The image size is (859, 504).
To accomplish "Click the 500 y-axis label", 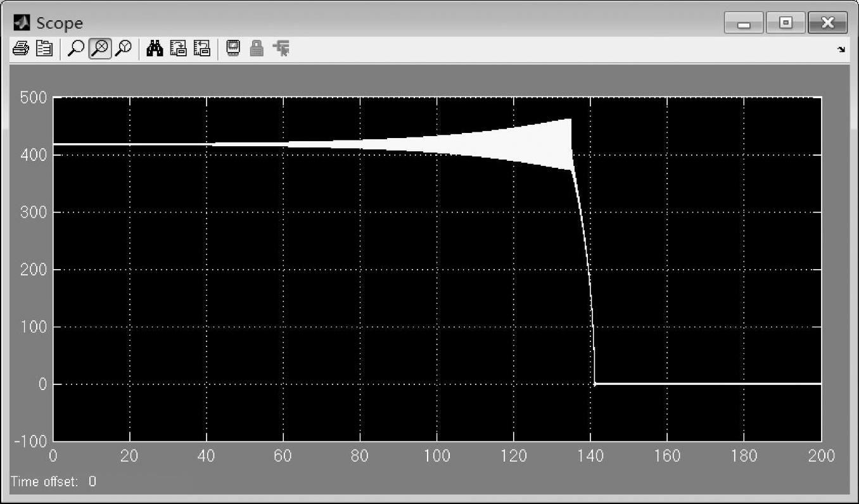I will [35, 98].
